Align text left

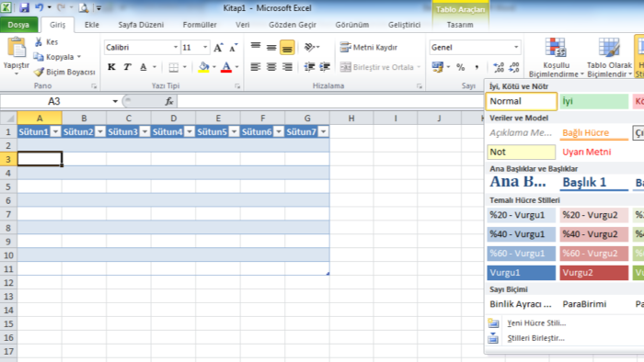pos(256,67)
